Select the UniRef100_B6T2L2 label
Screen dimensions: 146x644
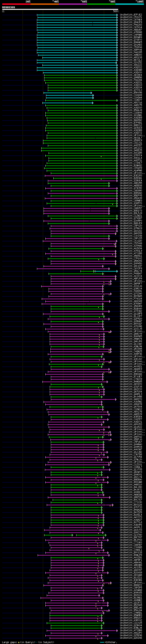131,60
